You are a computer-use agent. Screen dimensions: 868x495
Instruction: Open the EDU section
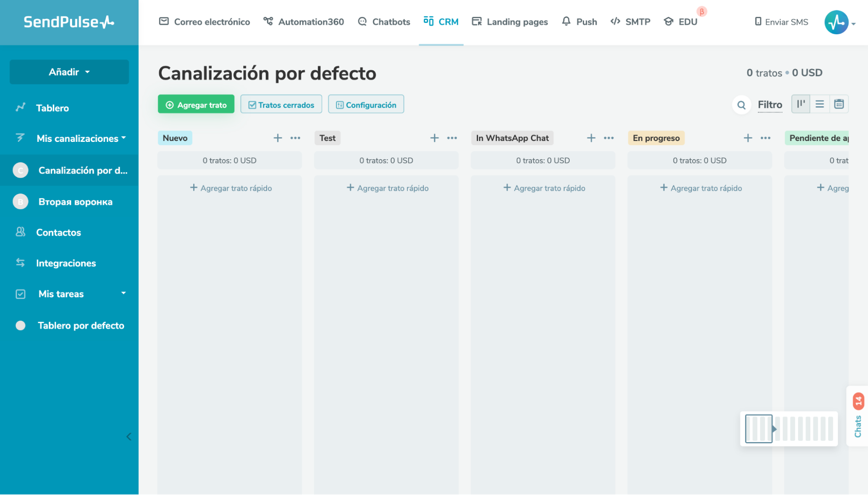(x=680, y=22)
